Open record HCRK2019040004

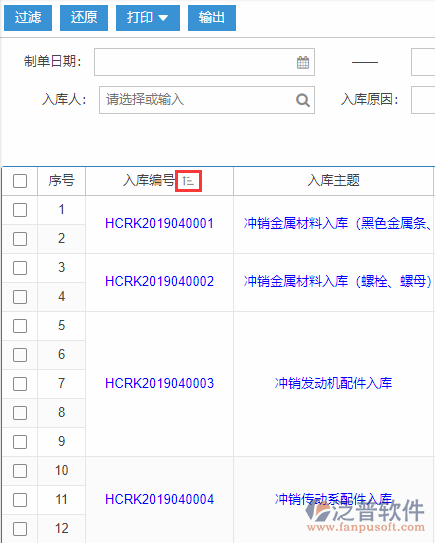point(159,499)
